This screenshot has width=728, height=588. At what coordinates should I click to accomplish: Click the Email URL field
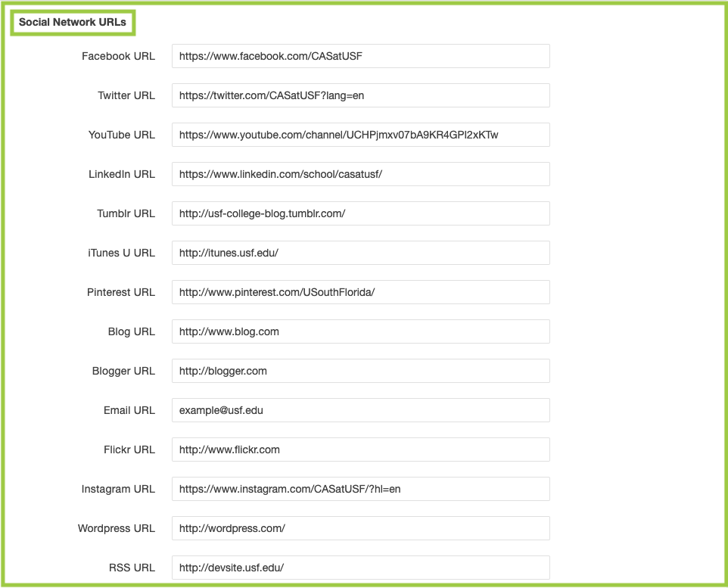(x=361, y=410)
